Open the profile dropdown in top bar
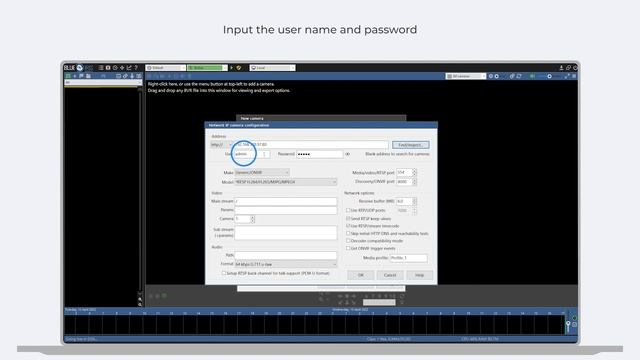The width and height of the screenshot is (640, 360). click(166, 68)
